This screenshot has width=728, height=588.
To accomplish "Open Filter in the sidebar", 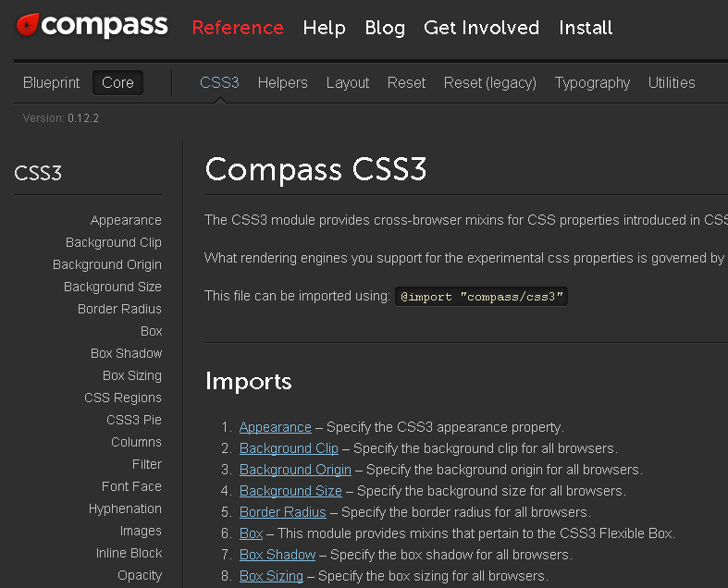I will tap(147, 464).
